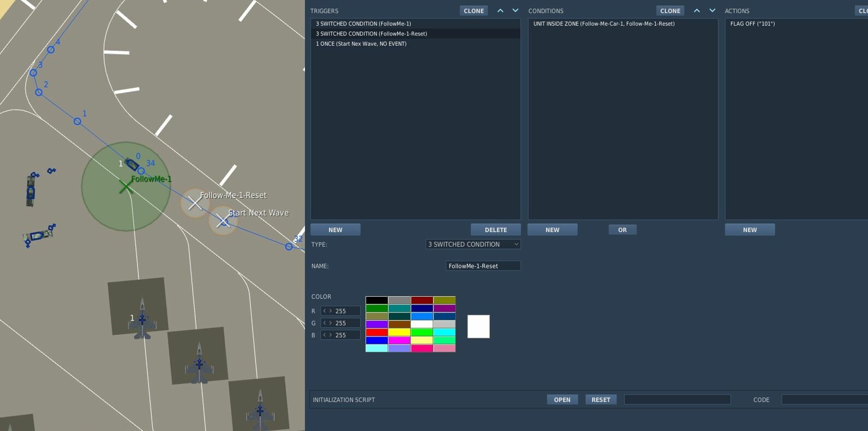Move condition down with Conditions down arrow
The height and width of the screenshot is (431, 868).
(712, 11)
